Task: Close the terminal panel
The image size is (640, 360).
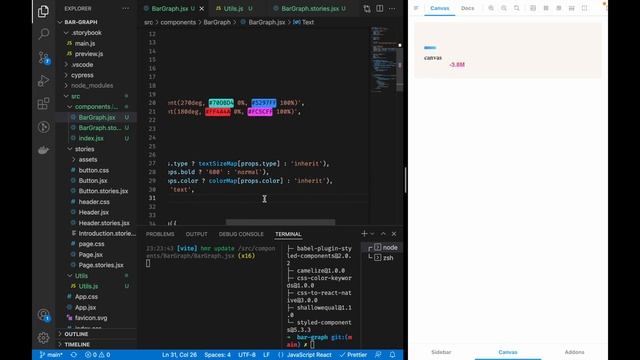Action: [x=394, y=233]
